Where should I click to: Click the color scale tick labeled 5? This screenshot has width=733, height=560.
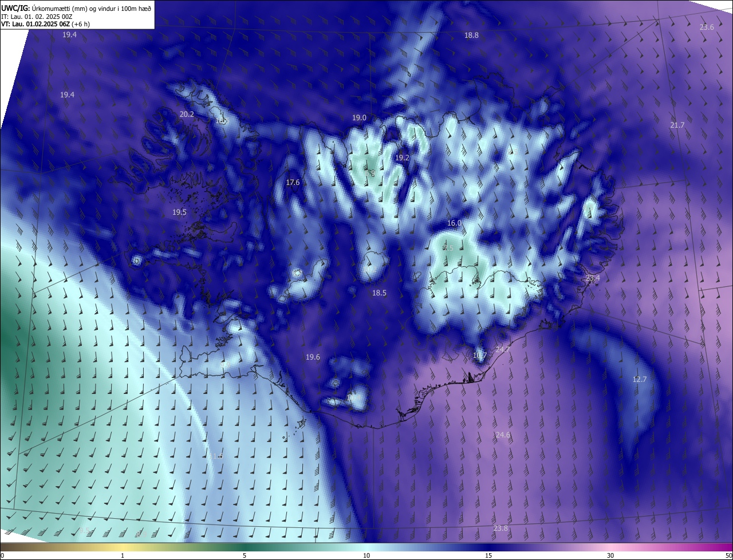click(x=245, y=556)
